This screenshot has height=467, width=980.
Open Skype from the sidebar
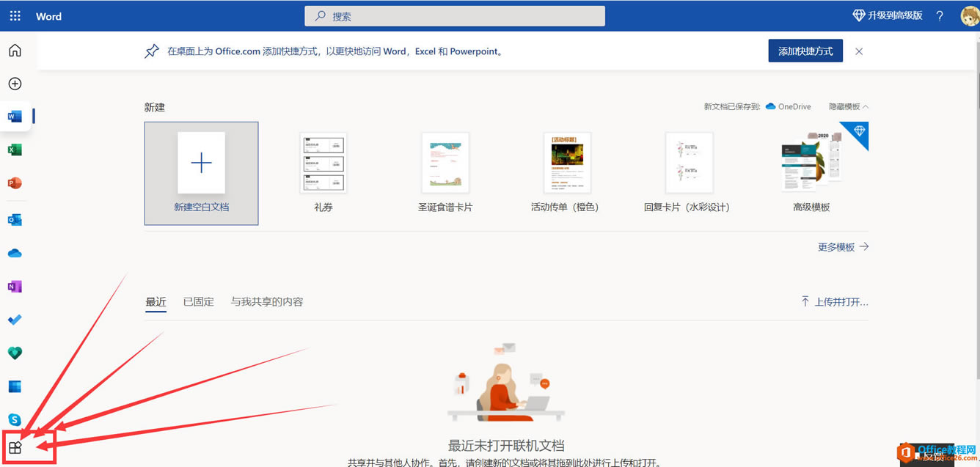pos(15,419)
